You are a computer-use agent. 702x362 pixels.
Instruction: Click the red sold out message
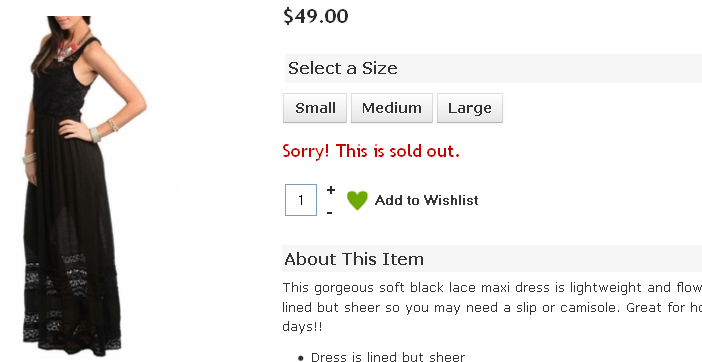coord(371,151)
